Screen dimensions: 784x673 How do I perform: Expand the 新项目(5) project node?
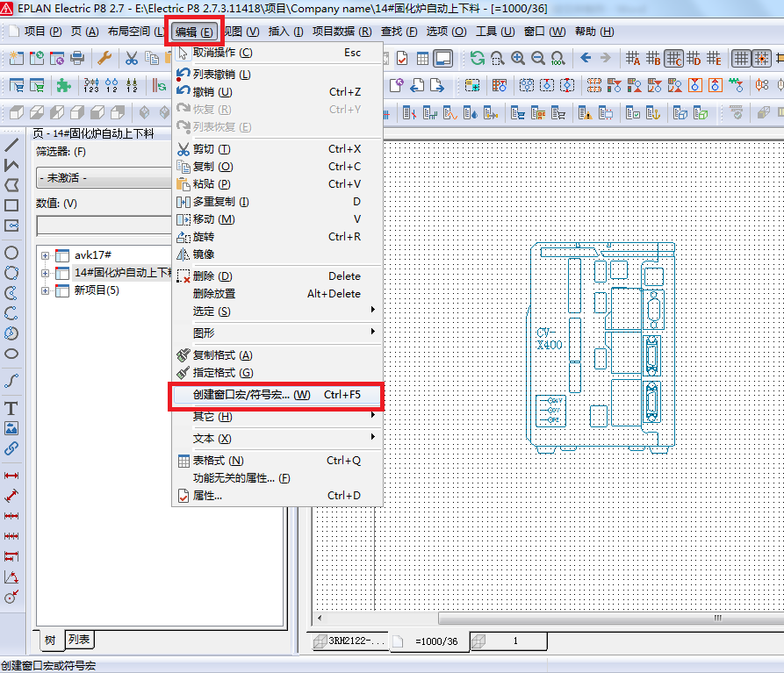(44, 290)
